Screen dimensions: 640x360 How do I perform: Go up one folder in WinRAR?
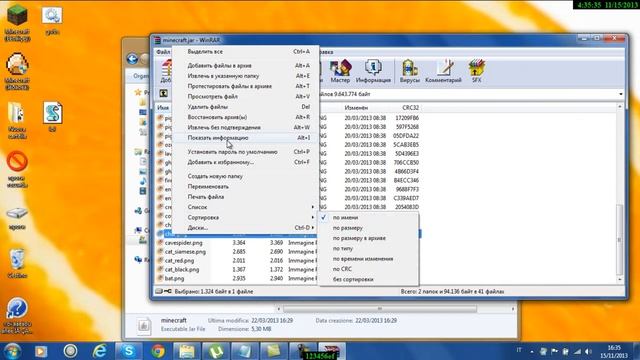point(163,93)
